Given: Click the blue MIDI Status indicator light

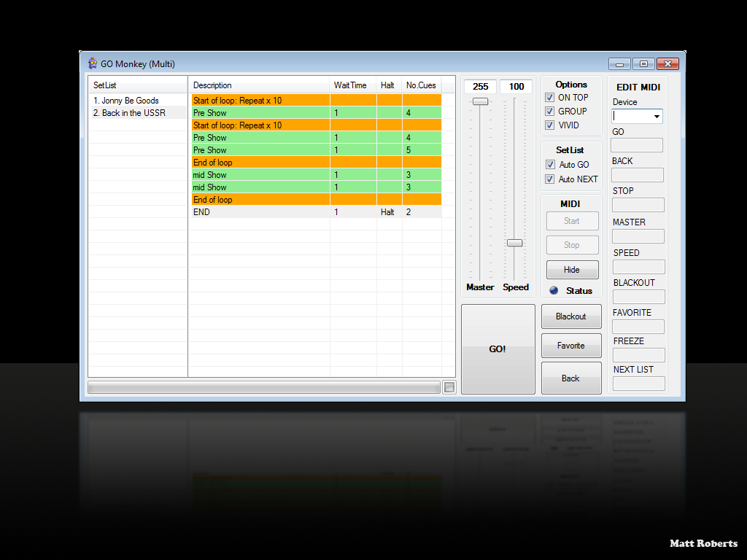Looking at the screenshot, I should 553,290.
